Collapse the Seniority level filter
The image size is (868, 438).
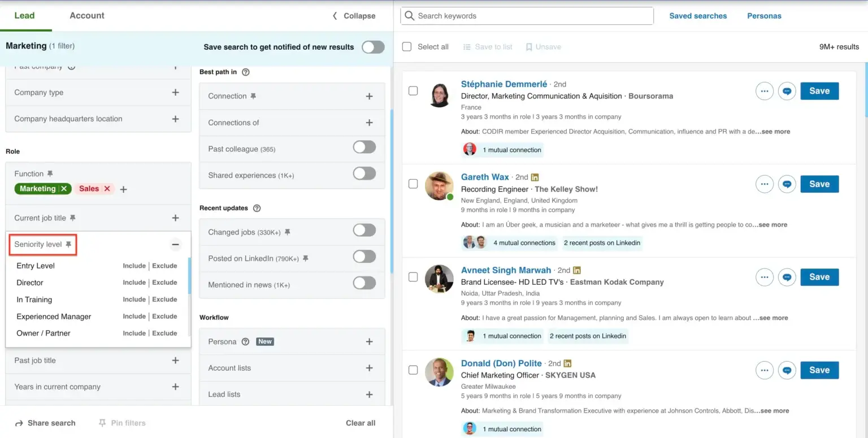pyautogui.click(x=175, y=245)
